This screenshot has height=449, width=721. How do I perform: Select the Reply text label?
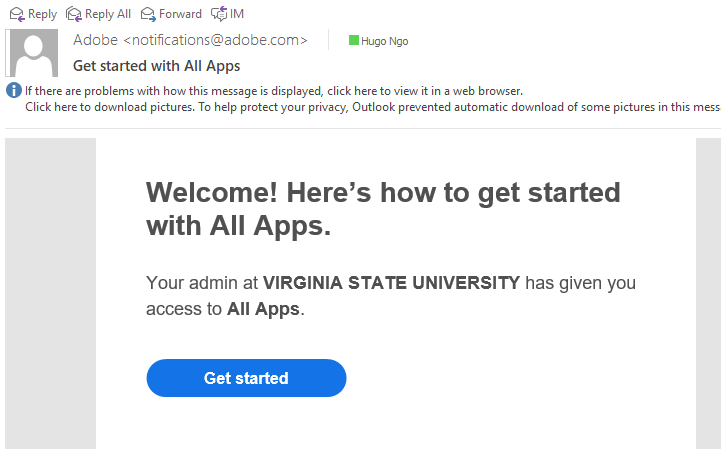[x=42, y=15]
